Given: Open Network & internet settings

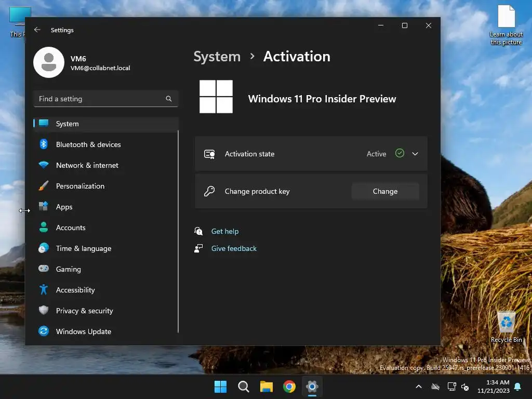Looking at the screenshot, I should coord(106,165).
